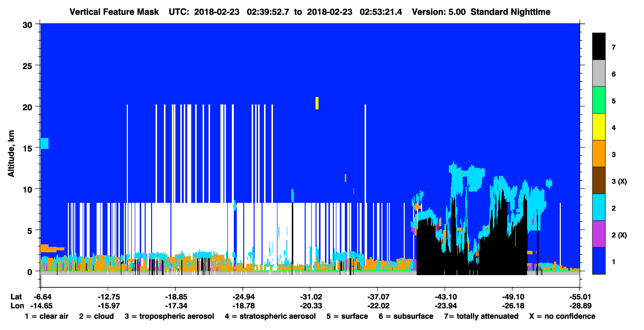Image resolution: width=644 pixels, height=330 pixels.
Task: Click the colorbar label '2 (X)'
Action: [619, 235]
